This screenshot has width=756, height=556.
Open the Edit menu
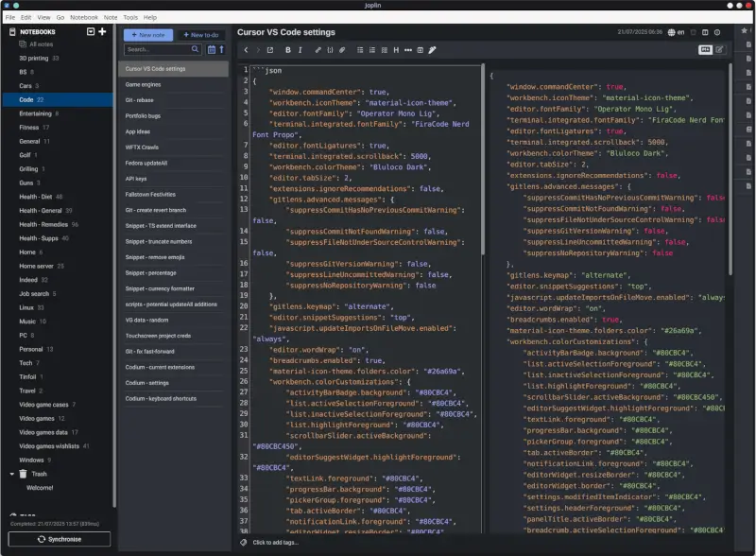point(26,17)
